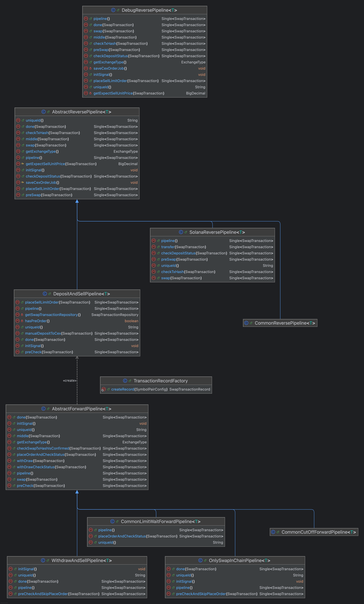Select the AbstractReversePipeline<T> class header
This screenshot has width=364, height=604.
click(x=77, y=112)
